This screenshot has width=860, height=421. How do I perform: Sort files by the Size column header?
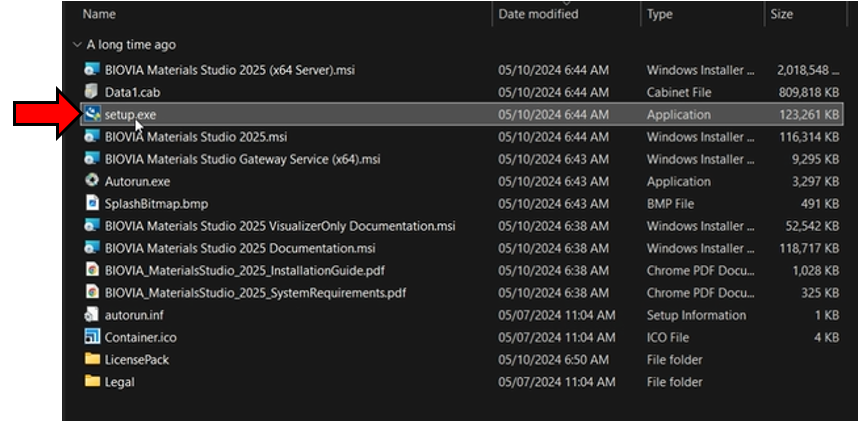tap(782, 14)
